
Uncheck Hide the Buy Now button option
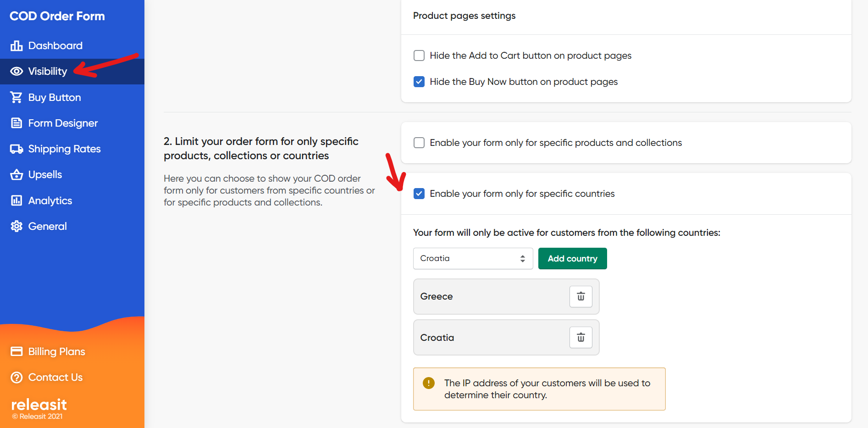tap(419, 82)
